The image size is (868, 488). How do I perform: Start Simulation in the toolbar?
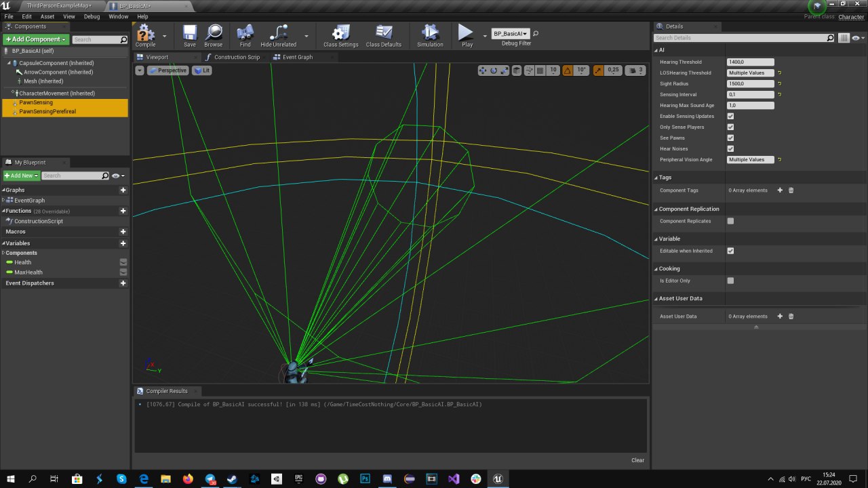[430, 36]
